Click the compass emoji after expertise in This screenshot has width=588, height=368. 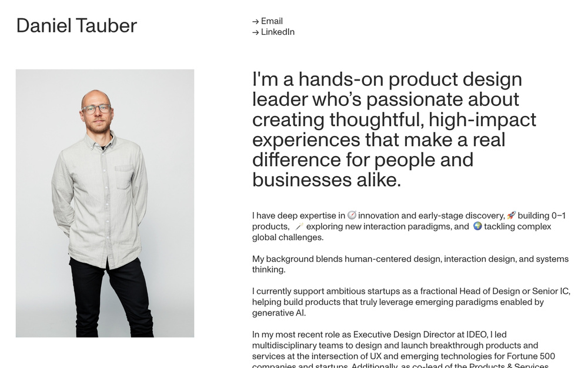(352, 216)
